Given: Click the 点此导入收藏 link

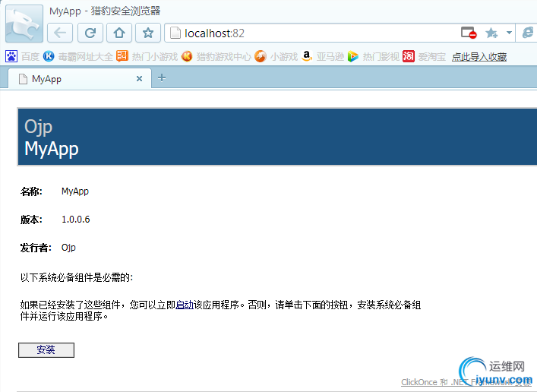Looking at the screenshot, I should [479, 56].
